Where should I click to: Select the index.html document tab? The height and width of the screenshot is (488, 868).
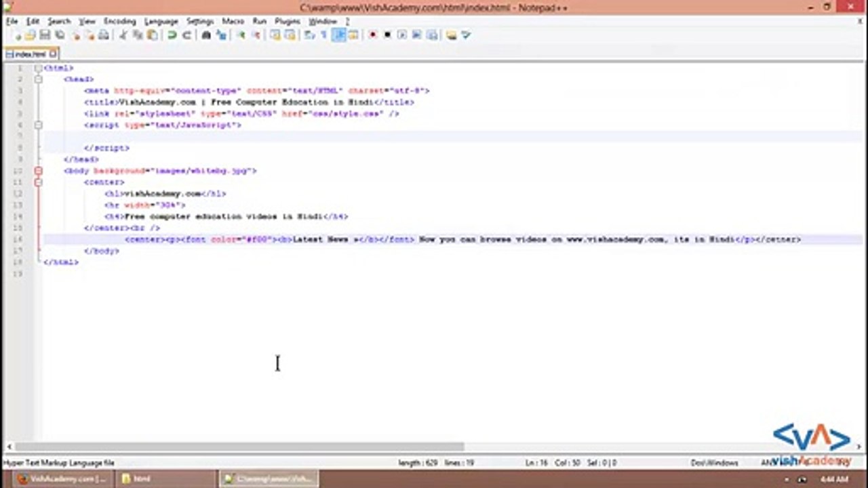[31, 54]
